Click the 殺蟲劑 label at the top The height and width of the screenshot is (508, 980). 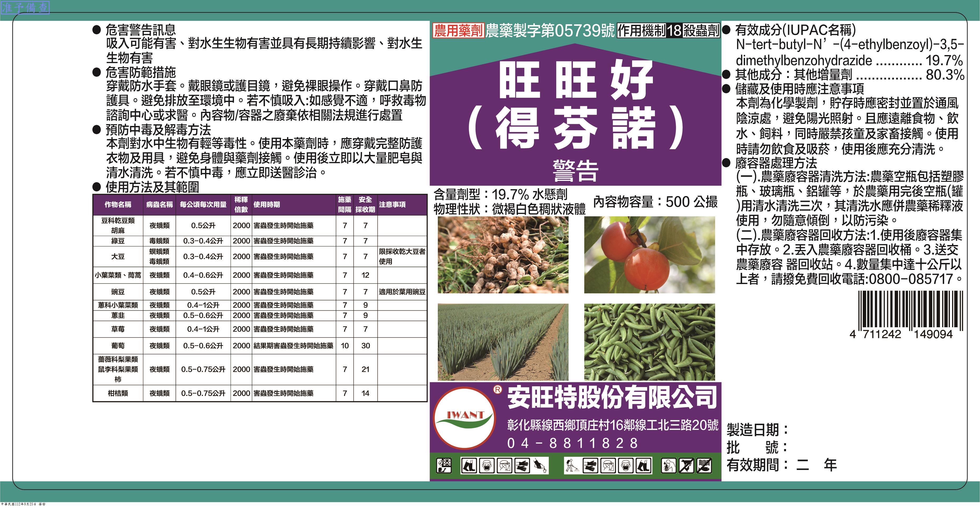point(701,31)
